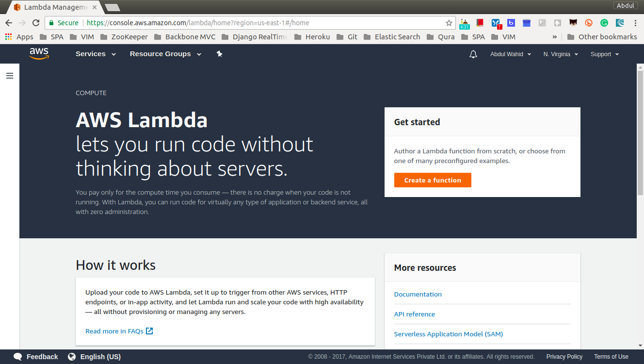This screenshot has height=364, width=644.
Task: Click the Abdul Chrome profile button
Action: tap(626, 6)
